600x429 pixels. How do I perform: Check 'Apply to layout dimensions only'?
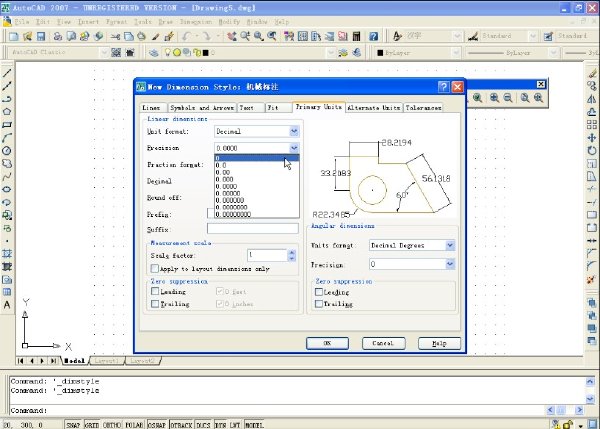pos(155,268)
